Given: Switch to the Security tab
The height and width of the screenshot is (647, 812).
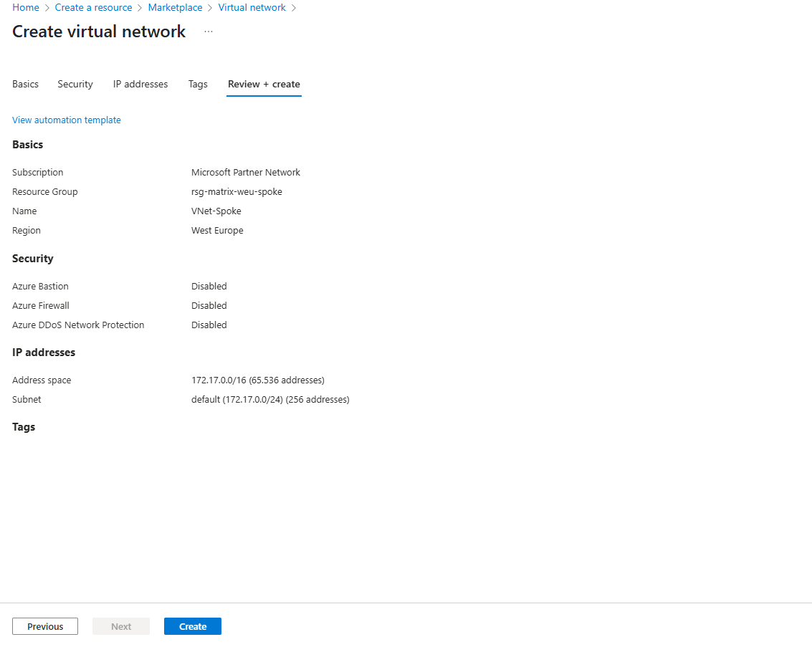Looking at the screenshot, I should coord(75,84).
